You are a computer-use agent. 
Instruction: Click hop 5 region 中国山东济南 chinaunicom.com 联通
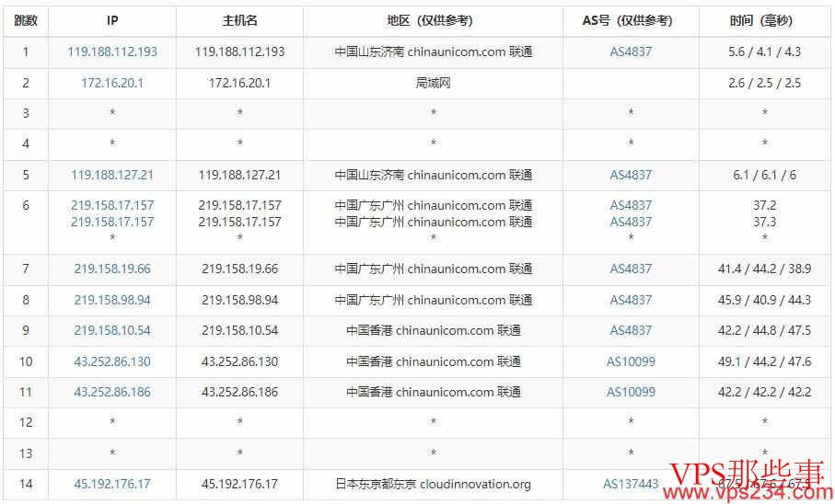(x=433, y=175)
